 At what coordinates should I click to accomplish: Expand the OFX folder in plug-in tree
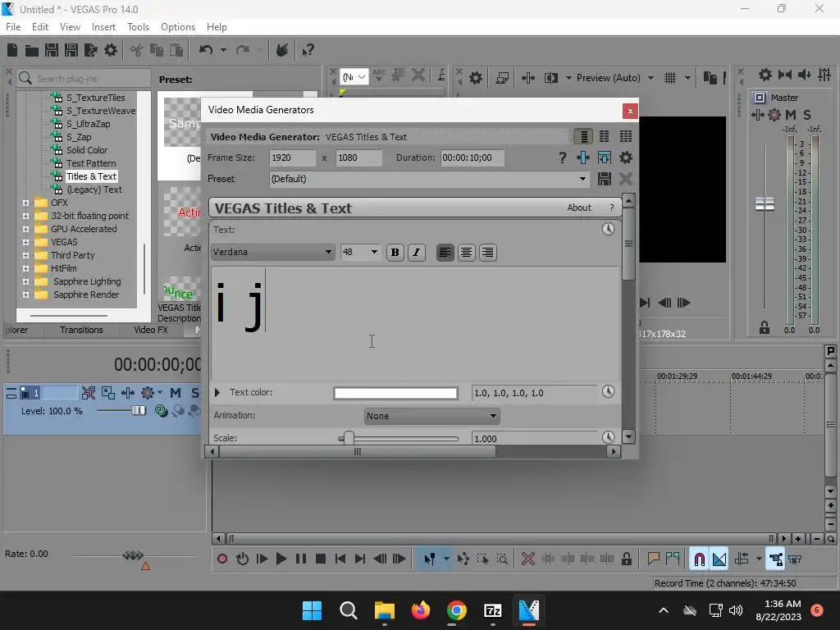click(25, 203)
